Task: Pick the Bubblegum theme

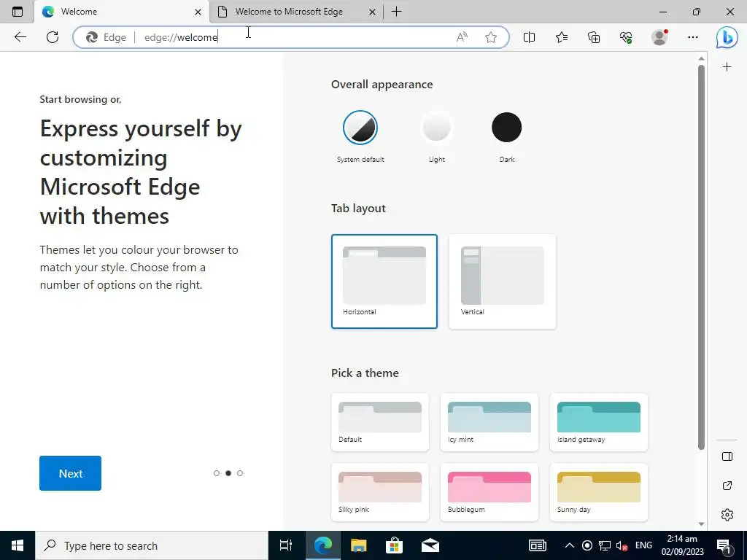Action: click(x=489, y=492)
